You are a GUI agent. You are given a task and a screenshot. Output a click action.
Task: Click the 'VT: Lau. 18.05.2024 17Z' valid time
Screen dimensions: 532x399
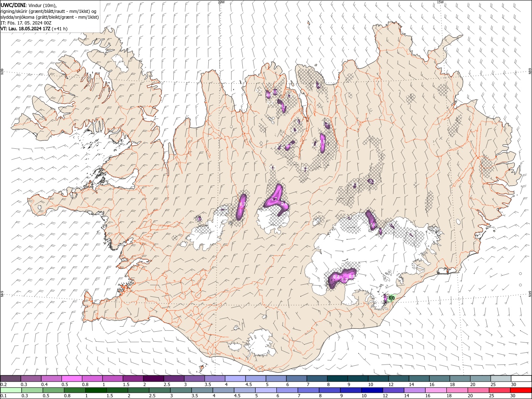(26, 29)
